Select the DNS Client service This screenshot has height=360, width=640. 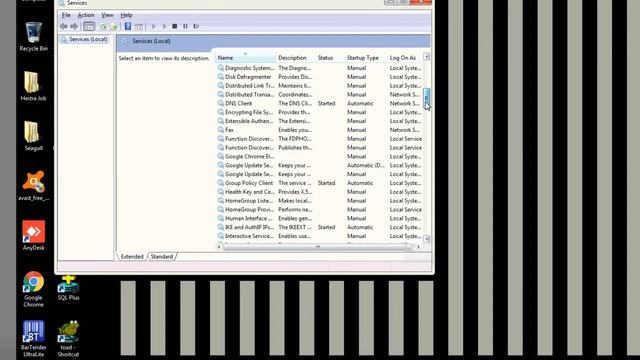pyautogui.click(x=320, y=104)
